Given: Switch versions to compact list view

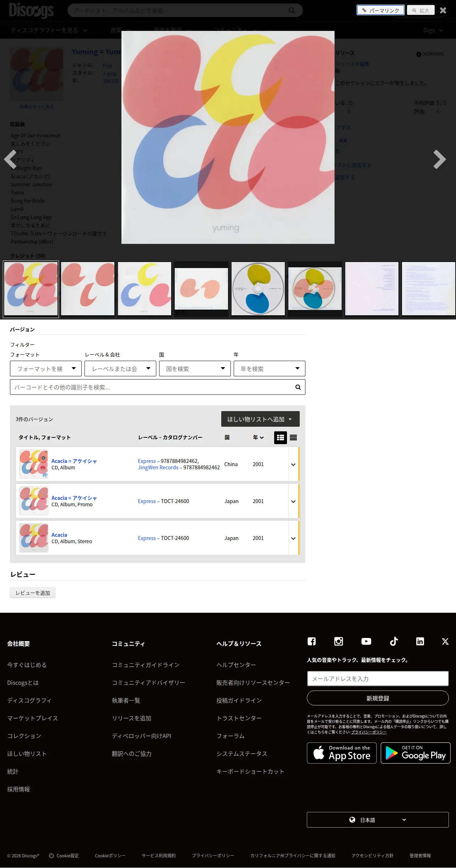Looking at the screenshot, I should coord(293,438).
